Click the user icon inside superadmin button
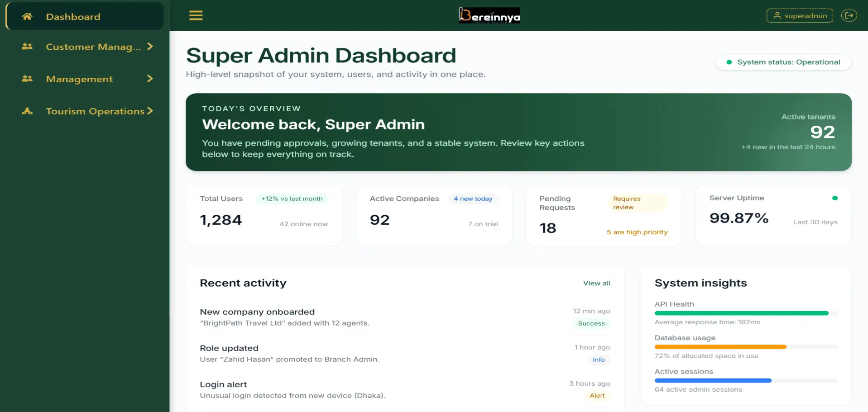This screenshot has width=868, height=412. (x=777, y=15)
